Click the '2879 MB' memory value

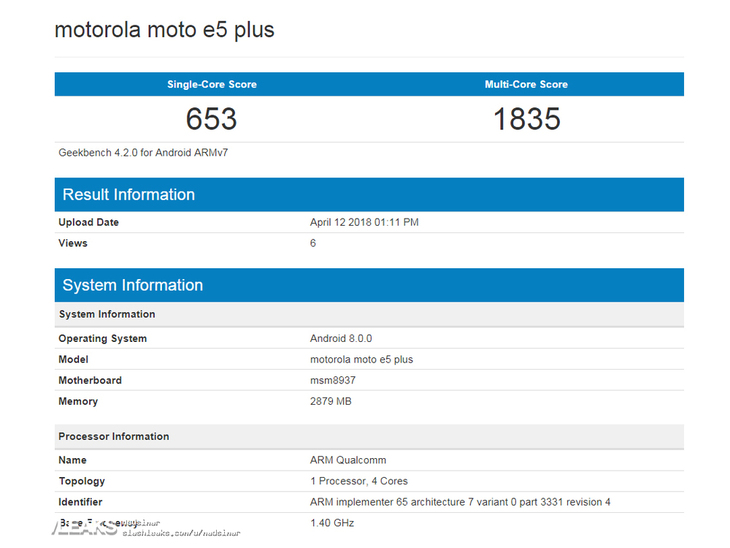coord(331,401)
